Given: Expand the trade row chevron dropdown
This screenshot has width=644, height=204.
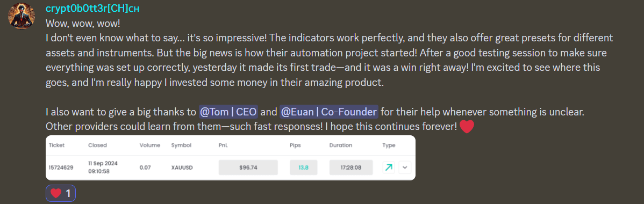Looking at the screenshot, I should (405, 167).
